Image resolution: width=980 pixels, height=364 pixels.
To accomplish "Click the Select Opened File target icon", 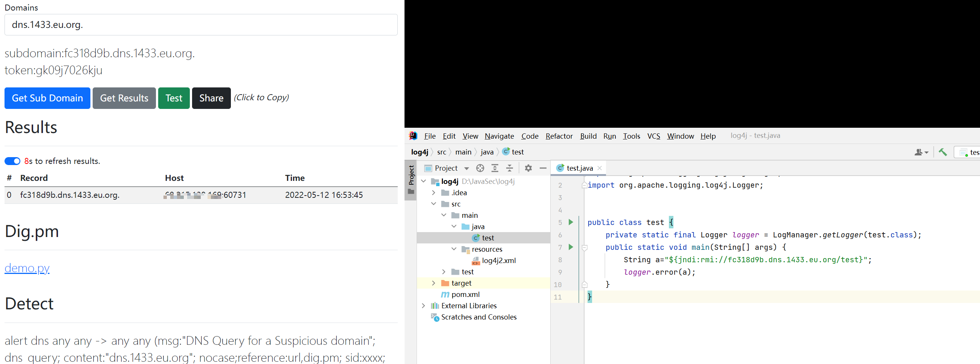I will click(480, 168).
